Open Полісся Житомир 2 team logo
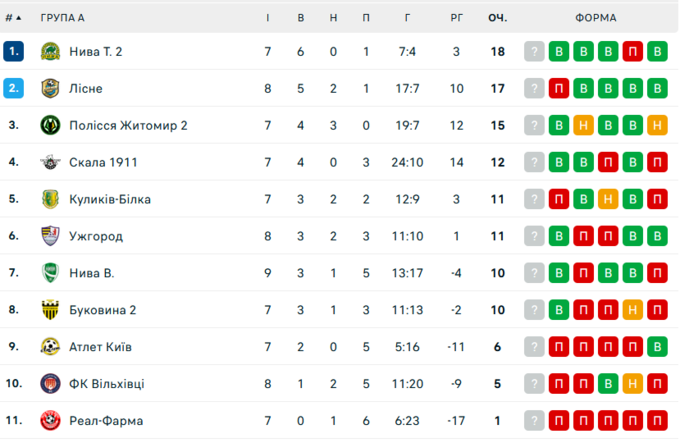Screen dimensions: 680x443 click(x=50, y=126)
